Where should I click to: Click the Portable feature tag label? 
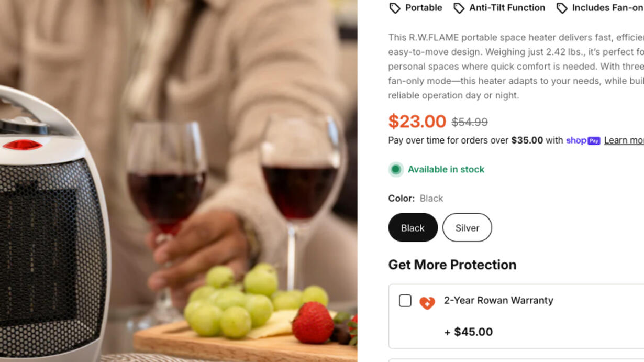coord(424,8)
